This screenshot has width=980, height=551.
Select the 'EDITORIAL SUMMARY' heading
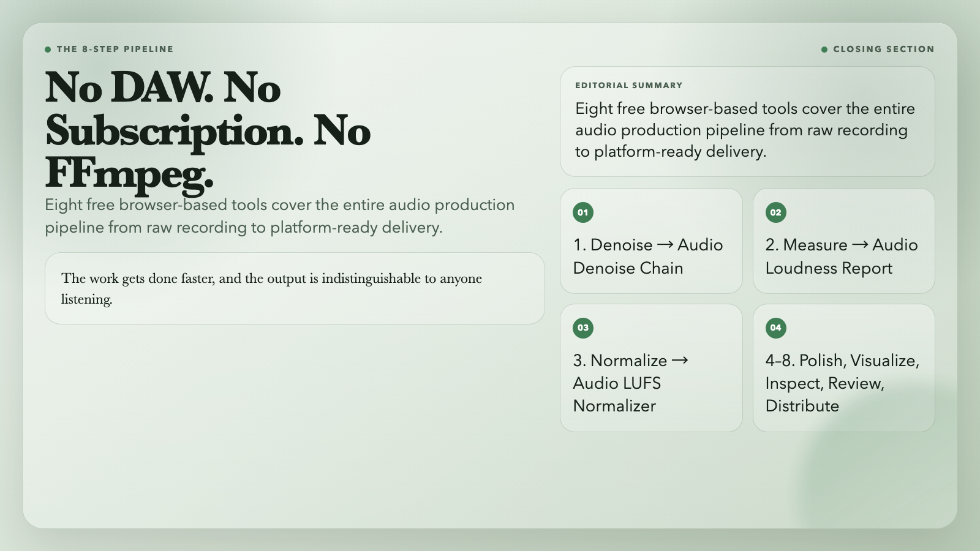(x=628, y=86)
